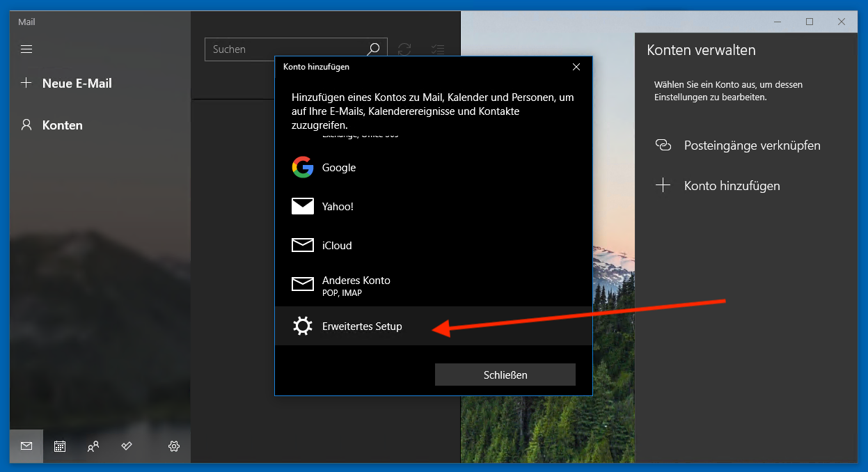Select iCloud from the account list
The width and height of the screenshot is (868, 472).
tap(336, 245)
